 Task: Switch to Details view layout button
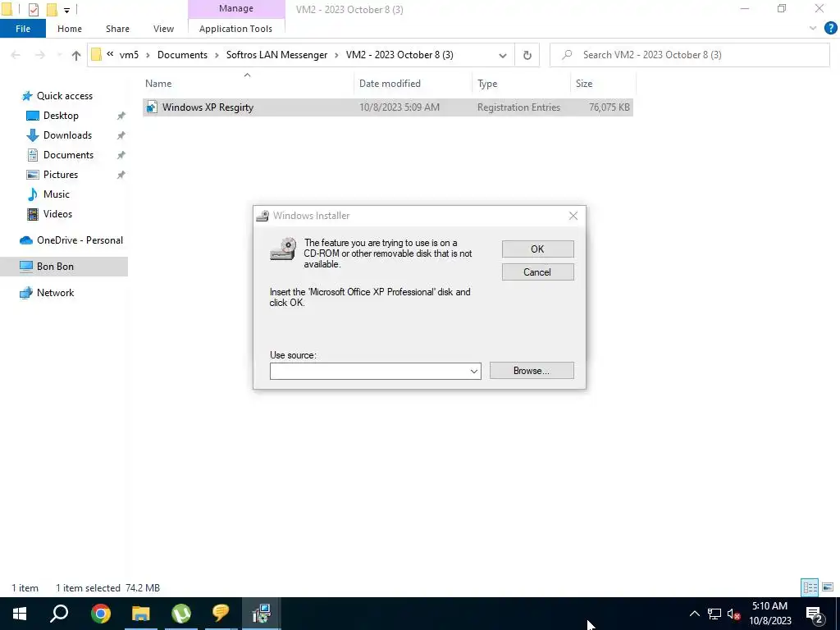(x=810, y=587)
